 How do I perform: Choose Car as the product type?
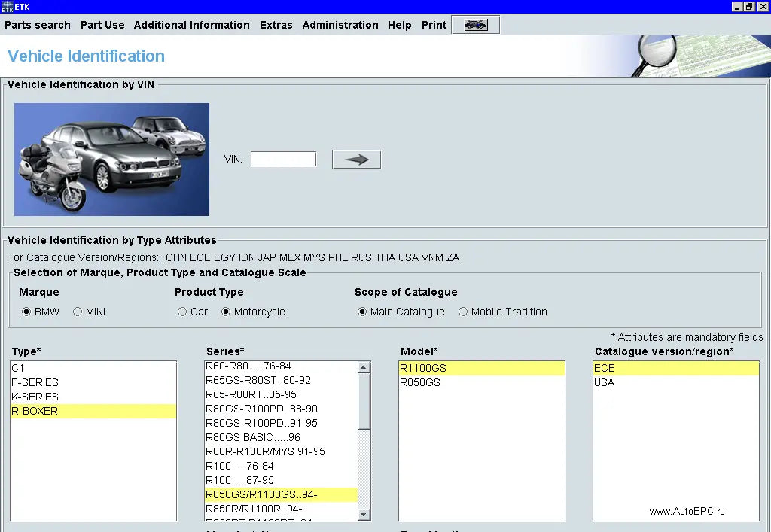click(181, 311)
